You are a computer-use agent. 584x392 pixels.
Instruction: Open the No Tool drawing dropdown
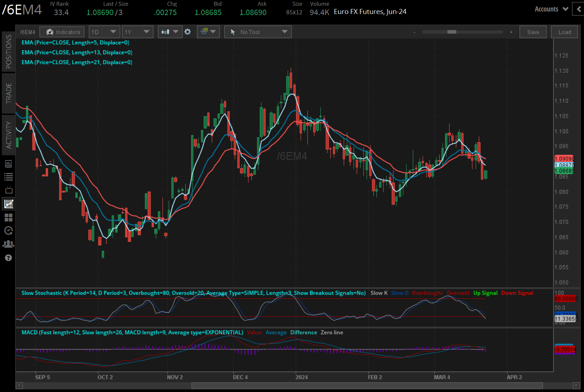click(258, 32)
